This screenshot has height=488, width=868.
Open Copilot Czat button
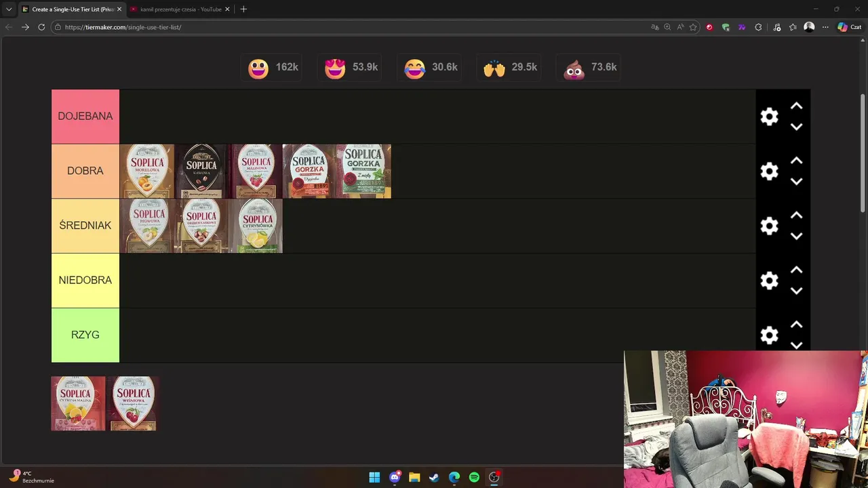850,27
